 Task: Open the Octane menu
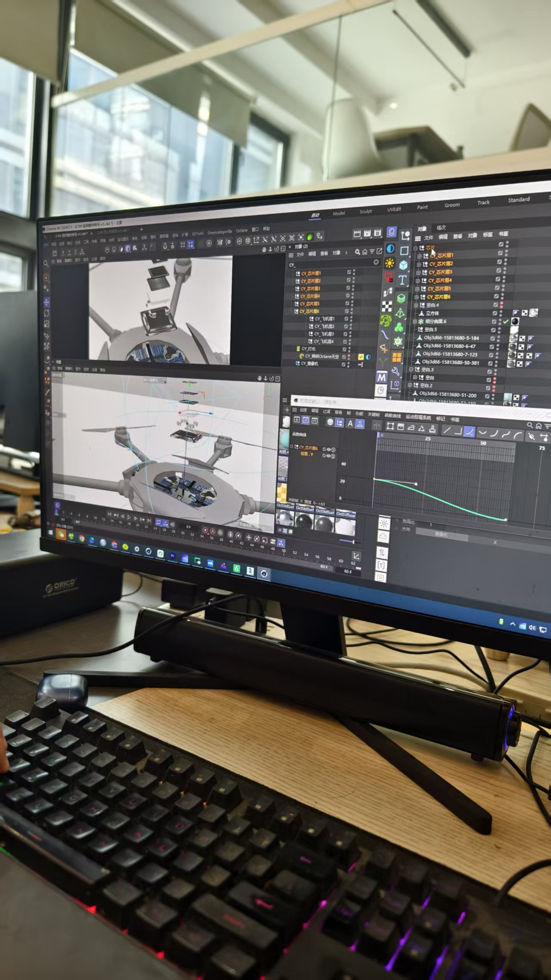pos(242,231)
